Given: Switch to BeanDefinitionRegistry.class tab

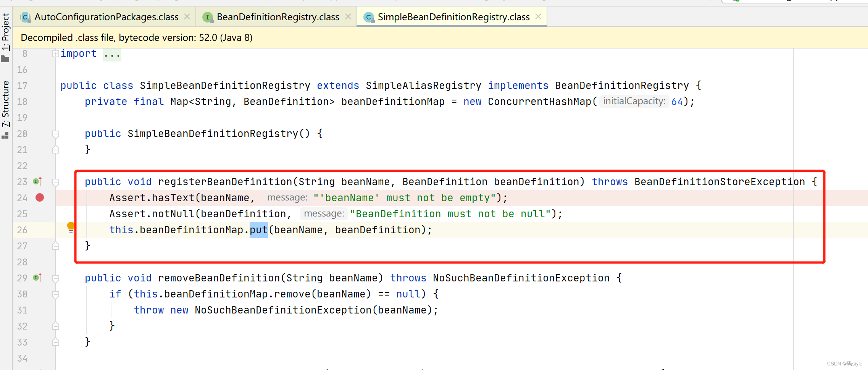Looking at the screenshot, I should [x=278, y=17].
